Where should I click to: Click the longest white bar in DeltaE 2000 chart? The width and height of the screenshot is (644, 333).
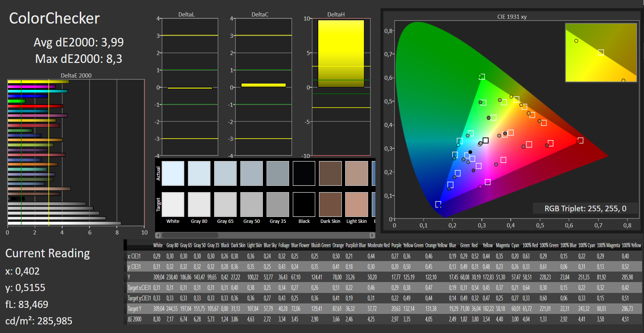click(x=64, y=223)
